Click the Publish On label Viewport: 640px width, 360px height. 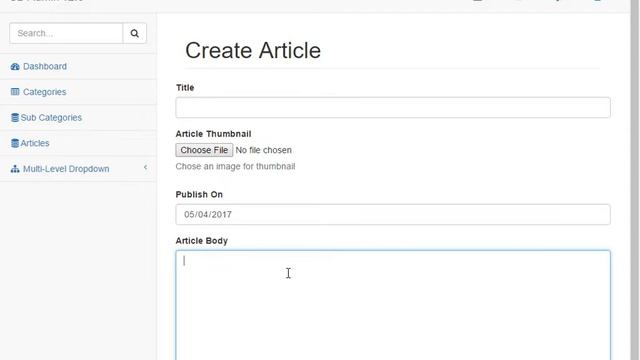[199, 195]
